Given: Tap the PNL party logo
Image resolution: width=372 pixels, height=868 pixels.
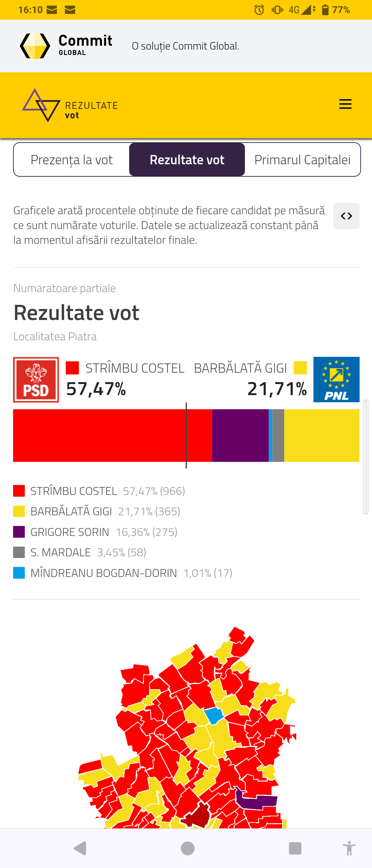Looking at the screenshot, I should tap(336, 380).
